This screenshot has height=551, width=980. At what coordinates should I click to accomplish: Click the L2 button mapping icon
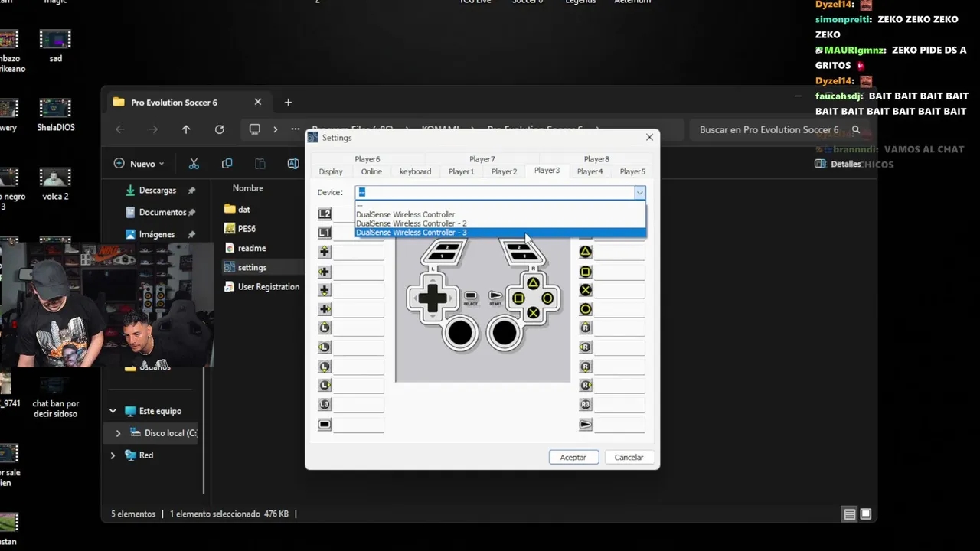click(325, 214)
